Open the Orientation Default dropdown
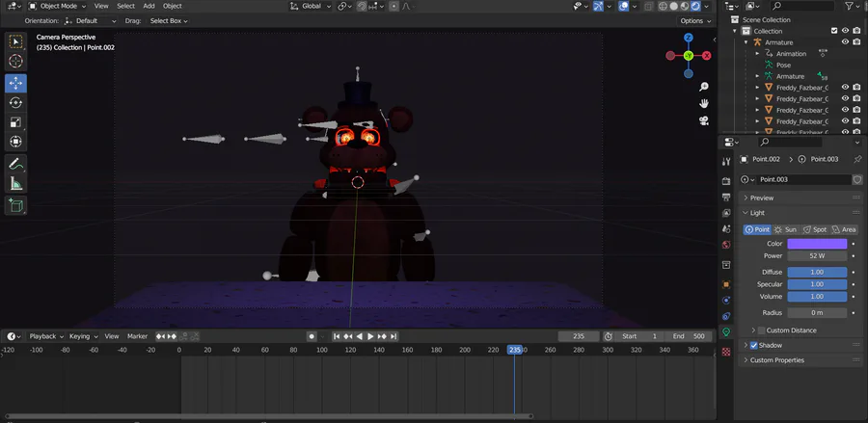Screen dimensions: 868x423 tap(91, 21)
